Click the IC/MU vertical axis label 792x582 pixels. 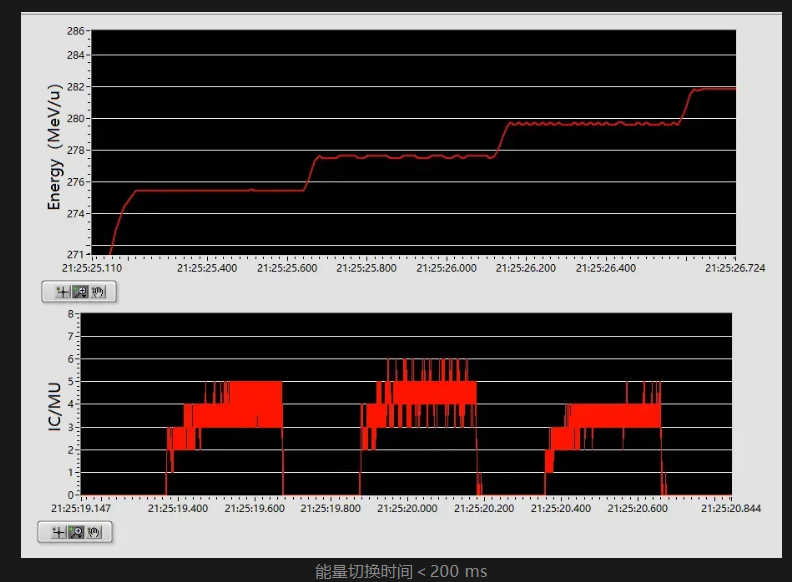(55, 405)
